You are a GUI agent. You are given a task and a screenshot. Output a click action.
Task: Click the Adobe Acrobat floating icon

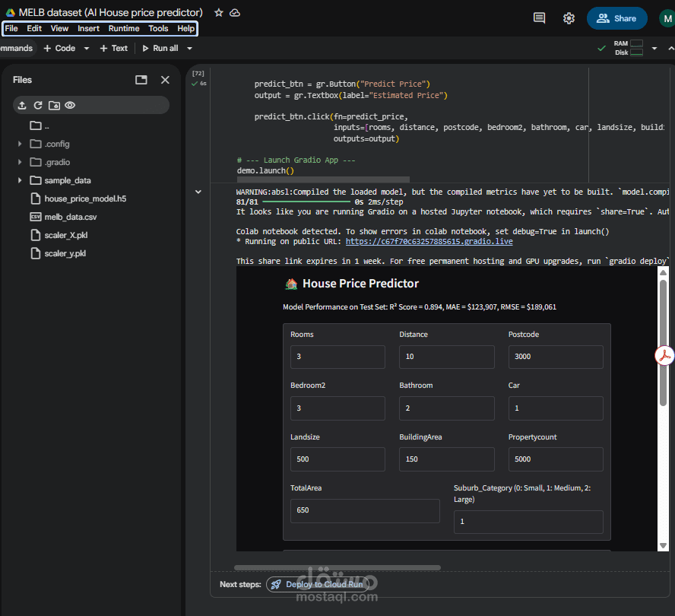point(664,356)
